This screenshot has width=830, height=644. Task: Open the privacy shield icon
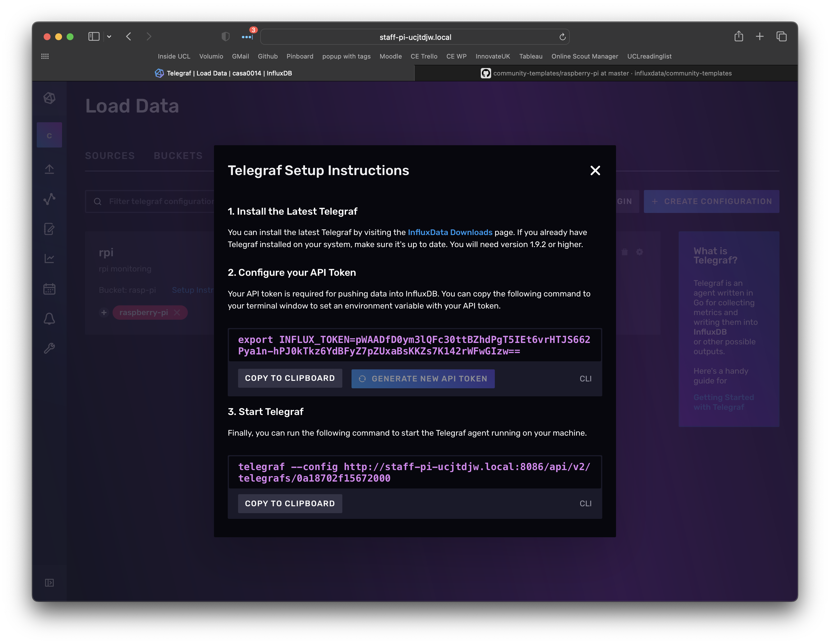point(225,36)
